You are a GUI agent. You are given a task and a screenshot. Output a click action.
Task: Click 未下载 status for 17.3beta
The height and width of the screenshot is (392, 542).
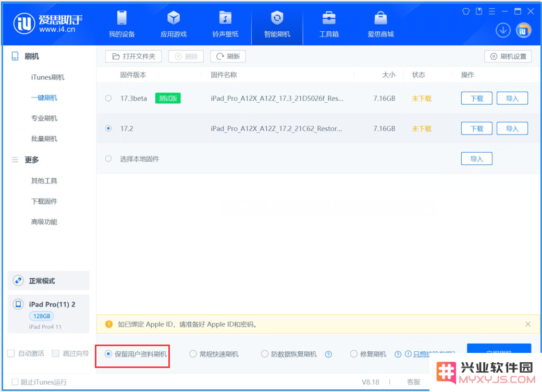pos(422,99)
